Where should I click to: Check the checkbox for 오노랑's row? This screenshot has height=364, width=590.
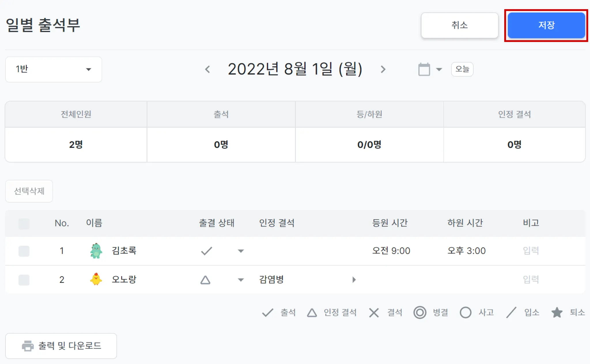(x=24, y=280)
